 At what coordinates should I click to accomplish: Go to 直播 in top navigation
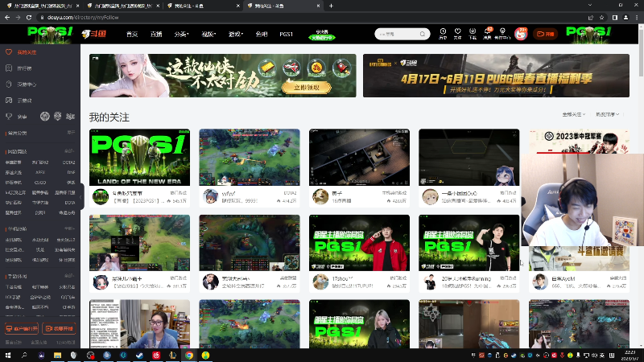point(156,34)
